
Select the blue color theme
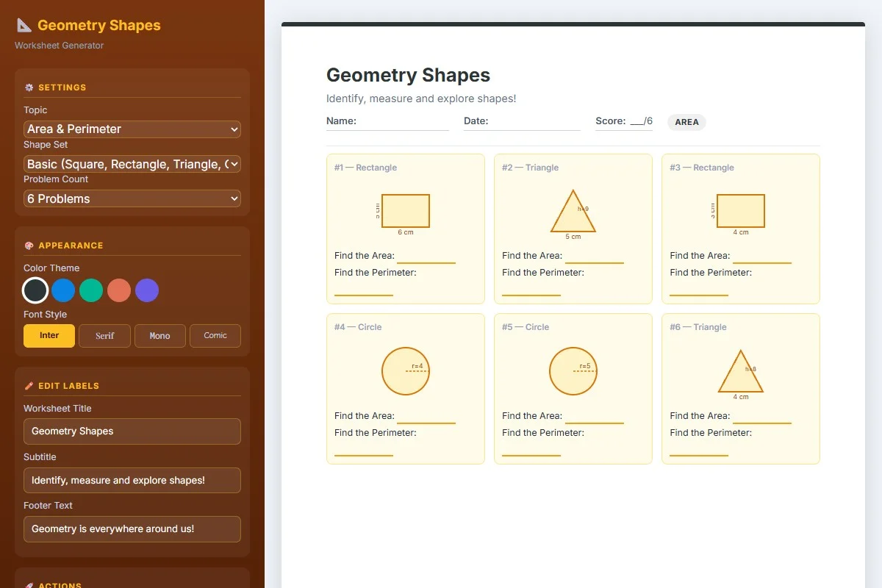[63, 290]
